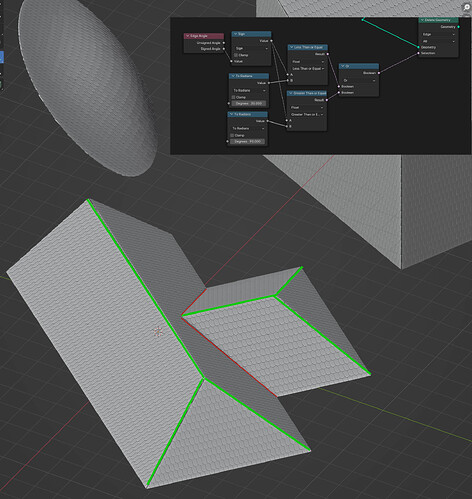
Task: Click the Greater Than or Equal Result socket
Action: coord(327,100)
